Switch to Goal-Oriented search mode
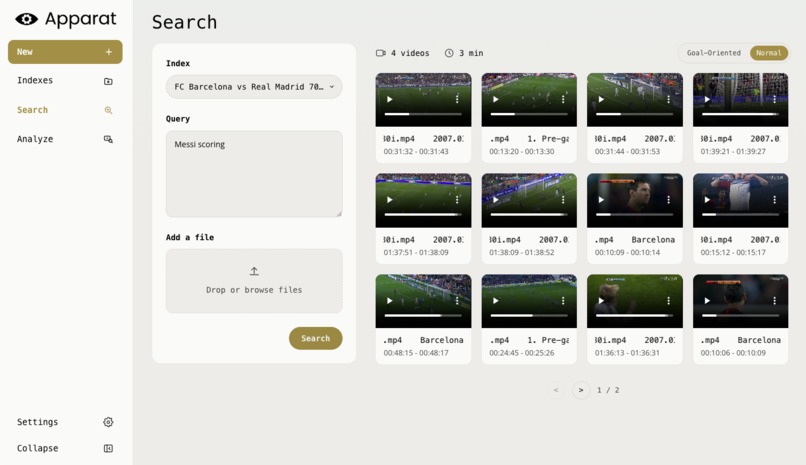Viewport: 806px width, 465px height. click(x=713, y=53)
